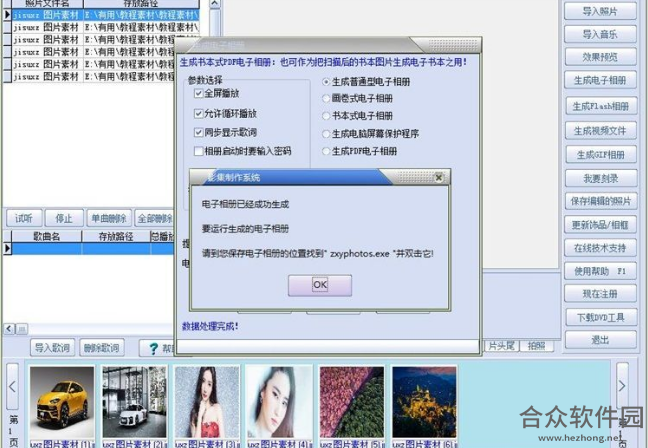Viewport: 648px width, 448px height.
Task: Click the 生成GIF相册 button
Action: [x=601, y=155]
